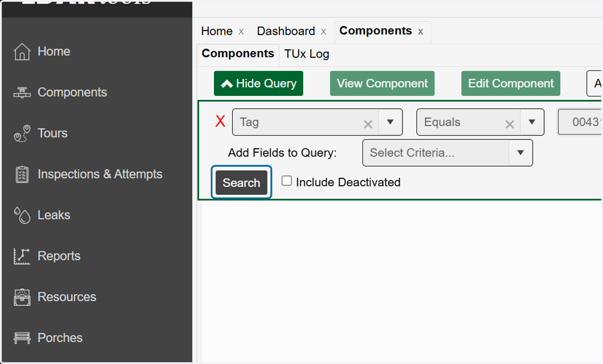603x364 pixels.
Task: Click the Edit Component button
Action: [x=511, y=83]
